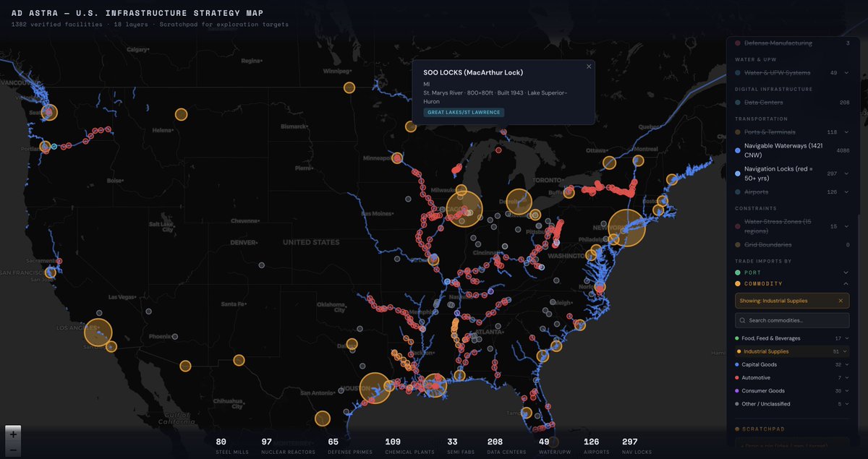Image resolution: width=868 pixels, height=459 pixels.
Task: Click the cyan marker near Portland
Action: point(54,146)
